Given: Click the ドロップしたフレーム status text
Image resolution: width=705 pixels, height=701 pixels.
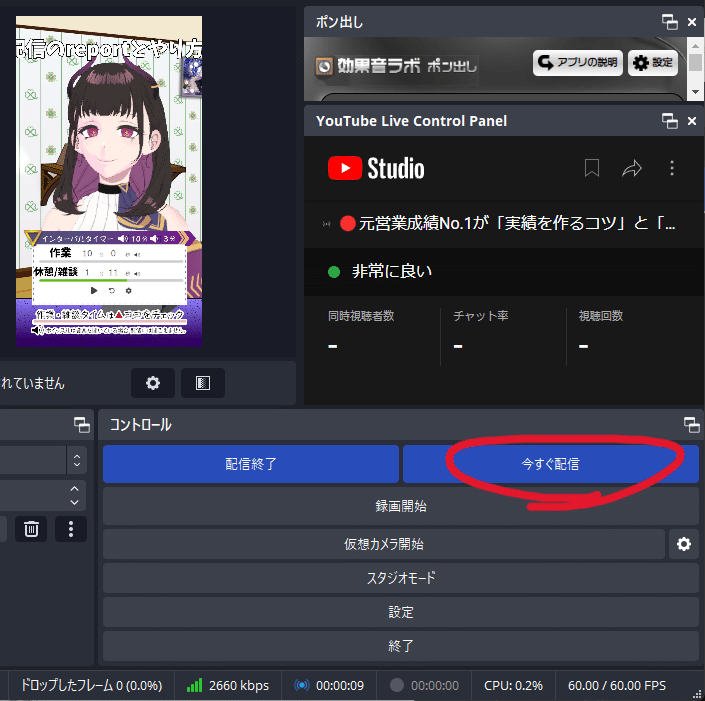Looking at the screenshot, I should [92, 685].
